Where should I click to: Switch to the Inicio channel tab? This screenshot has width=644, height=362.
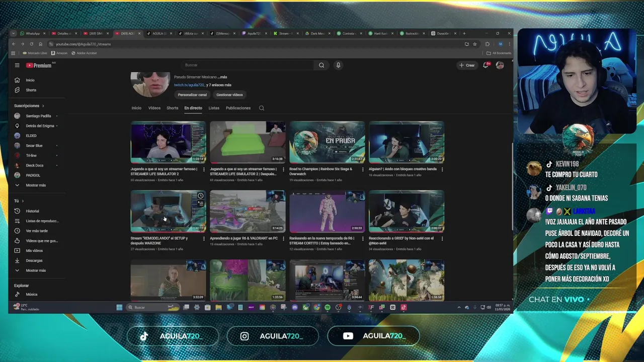click(x=136, y=108)
